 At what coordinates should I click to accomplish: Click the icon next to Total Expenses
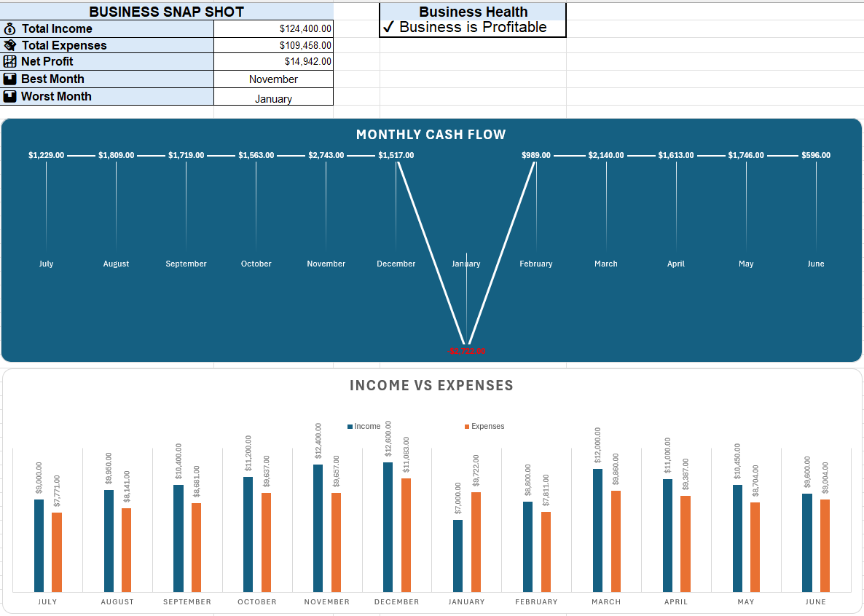(x=10, y=45)
